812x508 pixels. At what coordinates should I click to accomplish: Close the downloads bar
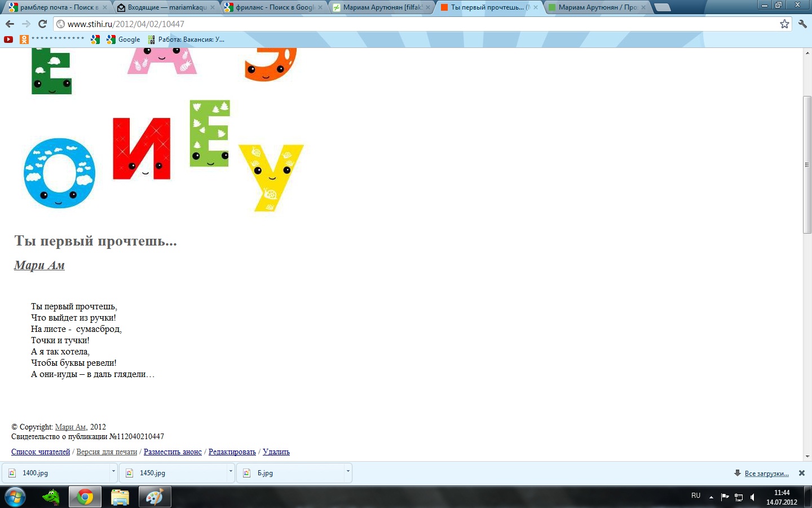[802, 473]
